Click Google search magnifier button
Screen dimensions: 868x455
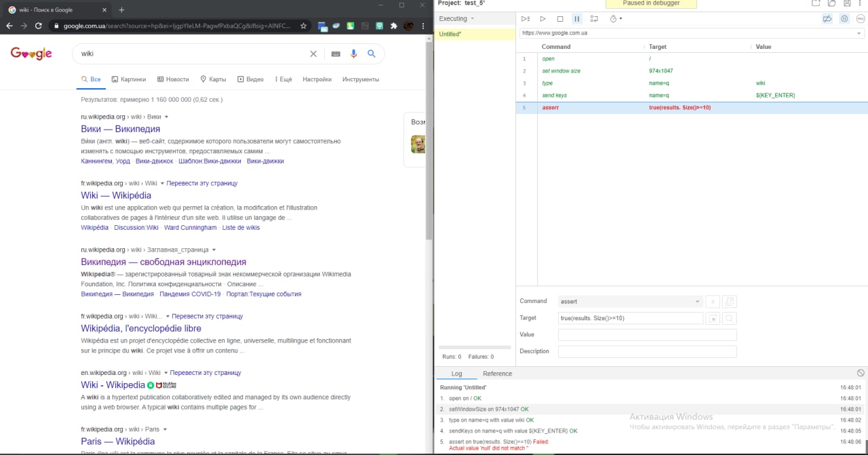(372, 54)
